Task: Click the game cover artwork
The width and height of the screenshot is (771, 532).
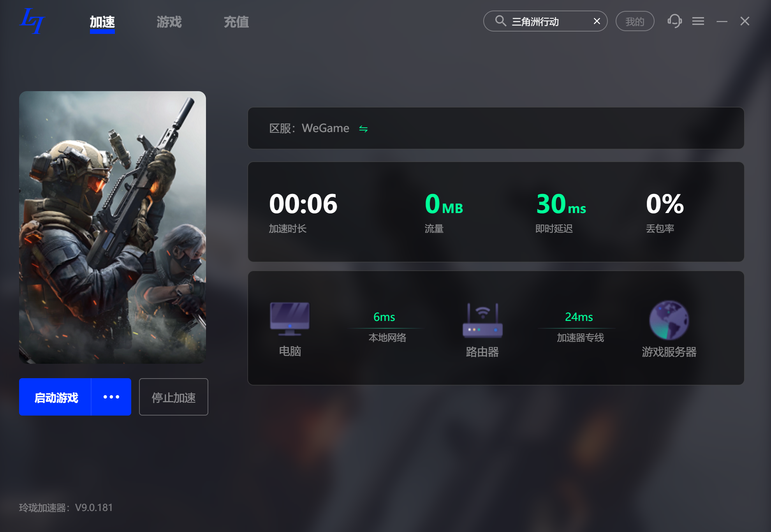Action: pyautogui.click(x=113, y=227)
